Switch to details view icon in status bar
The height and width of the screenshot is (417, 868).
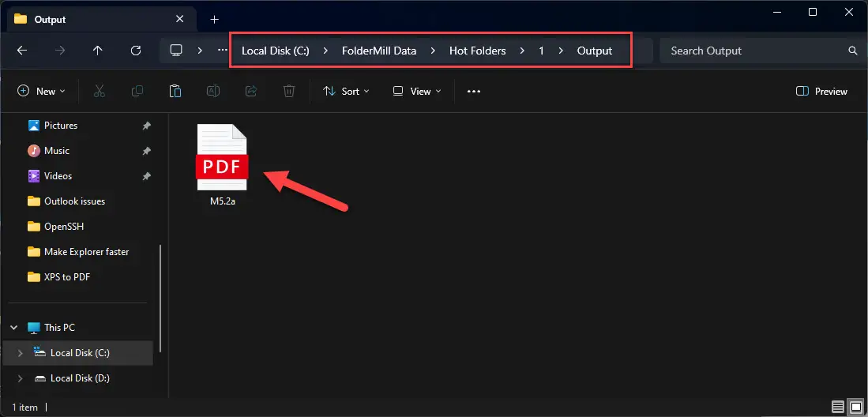(x=838, y=408)
